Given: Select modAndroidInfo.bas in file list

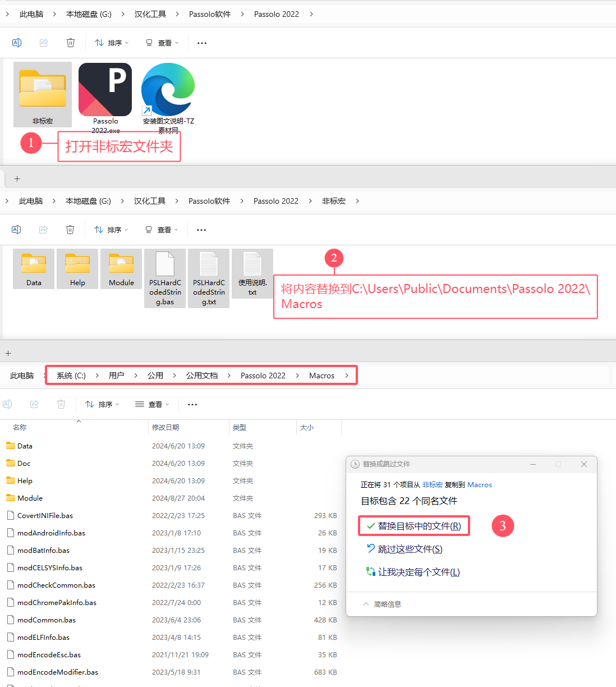Looking at the screenshot, I should pyautogui.click(x=171, y=533).
